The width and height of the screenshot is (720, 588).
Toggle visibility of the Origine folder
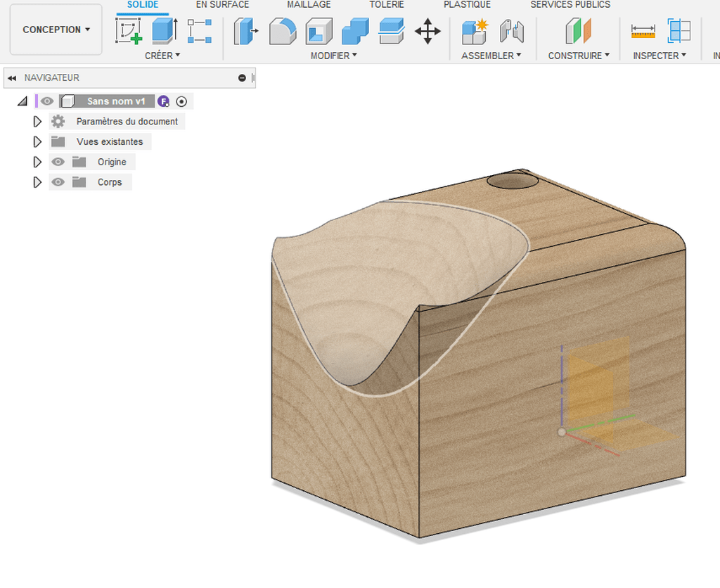tap(58, 162)
